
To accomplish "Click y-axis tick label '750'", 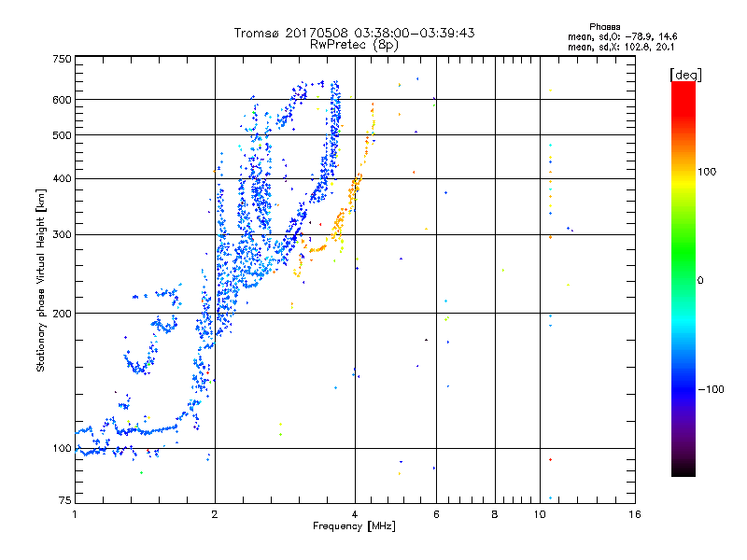I will (x=62, y=59).
